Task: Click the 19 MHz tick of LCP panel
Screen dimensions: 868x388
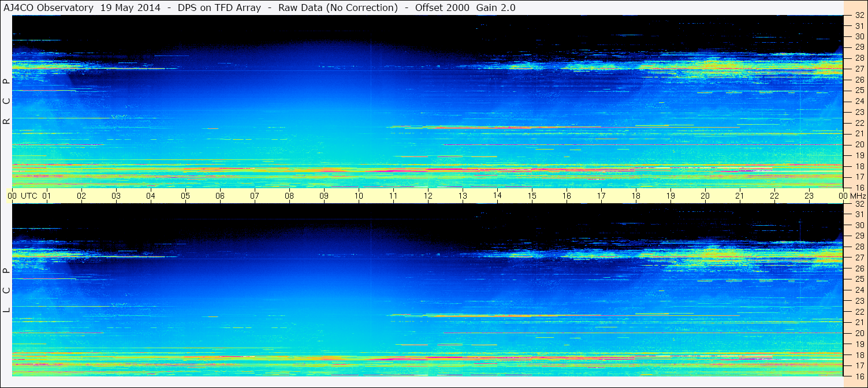Action: 859,344
